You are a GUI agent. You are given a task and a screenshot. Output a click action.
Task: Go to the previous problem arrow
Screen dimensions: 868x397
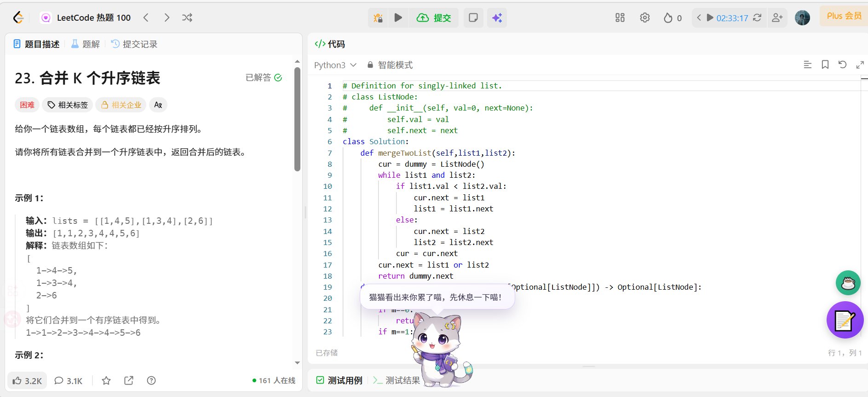click(146, 18)
